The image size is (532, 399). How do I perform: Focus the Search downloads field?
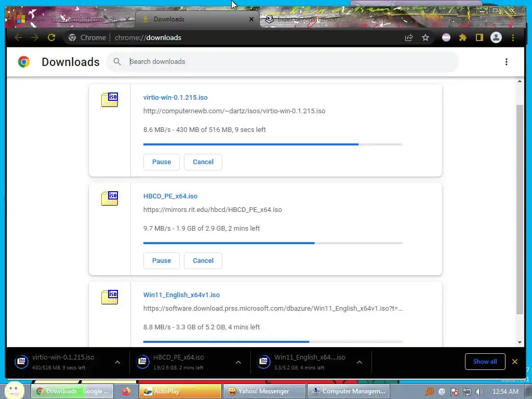(x=282, y=62)
